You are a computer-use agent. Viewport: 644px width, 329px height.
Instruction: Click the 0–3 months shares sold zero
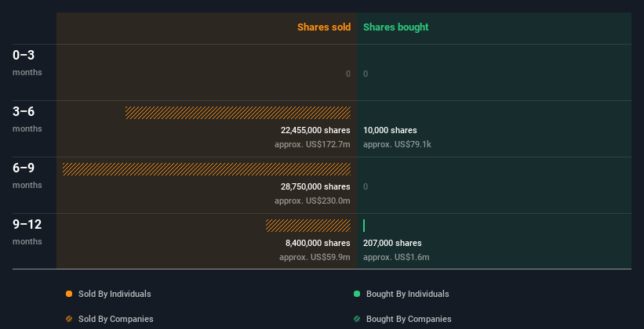(x=348, y=74)
